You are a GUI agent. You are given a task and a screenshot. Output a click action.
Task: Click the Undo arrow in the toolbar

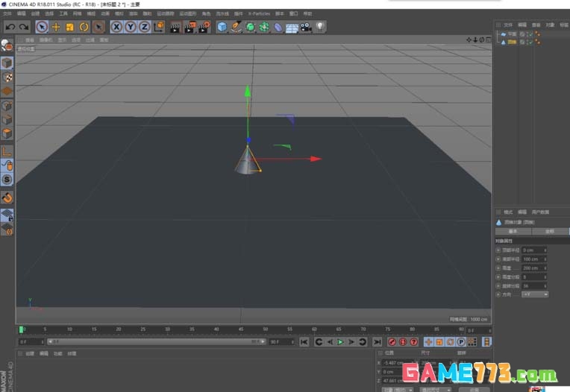[x=10, y=27]
